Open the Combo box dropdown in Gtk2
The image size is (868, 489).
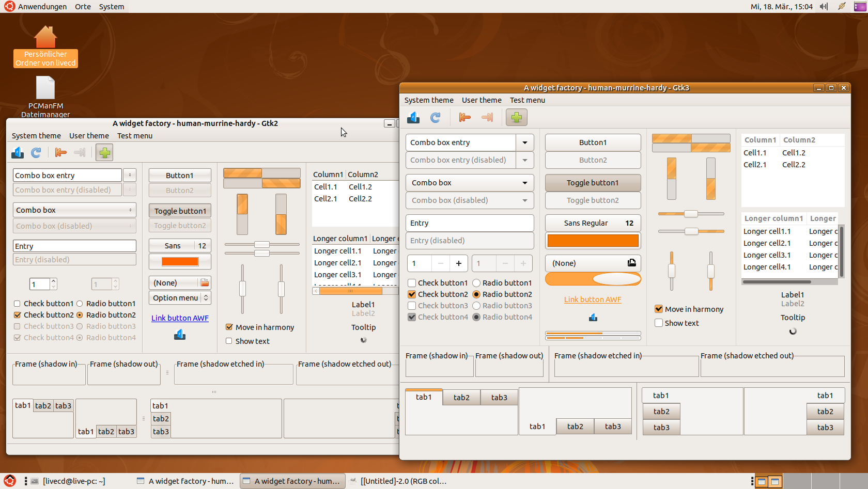click(74, 210)
